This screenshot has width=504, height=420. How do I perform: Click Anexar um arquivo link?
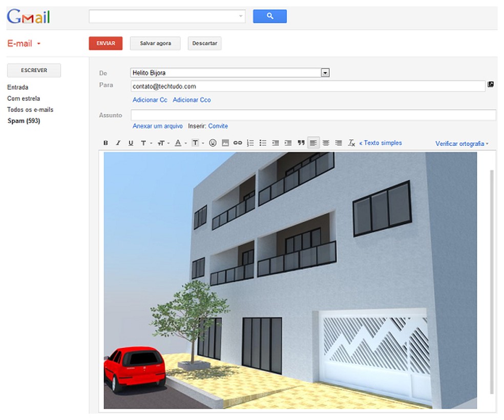[158, 126]
